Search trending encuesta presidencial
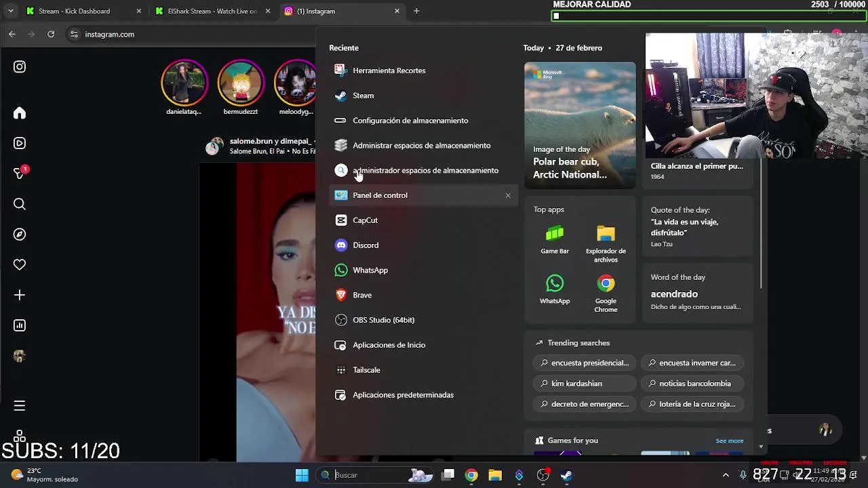The width and height of the screenshot is (868, 488). [585, 363]
